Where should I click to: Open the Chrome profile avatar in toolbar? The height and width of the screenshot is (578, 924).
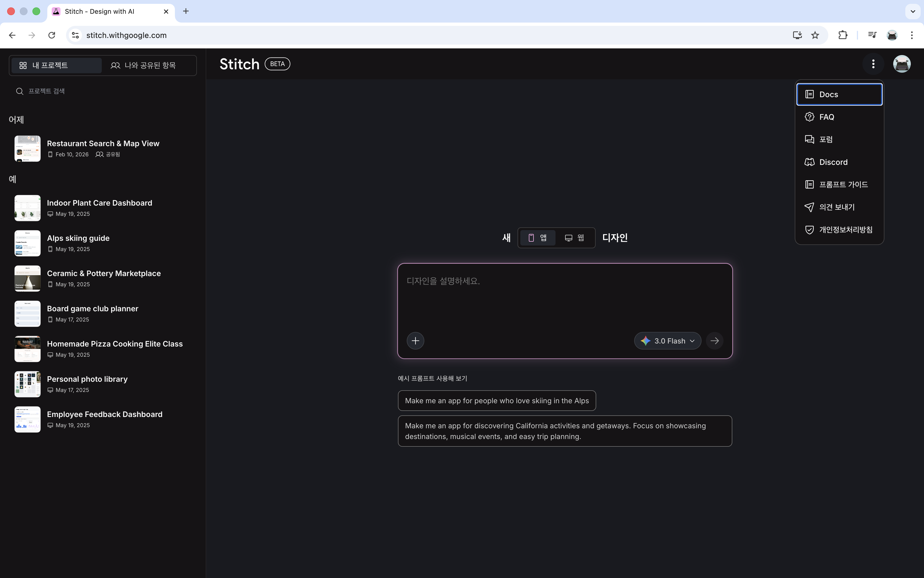[892, 35]
